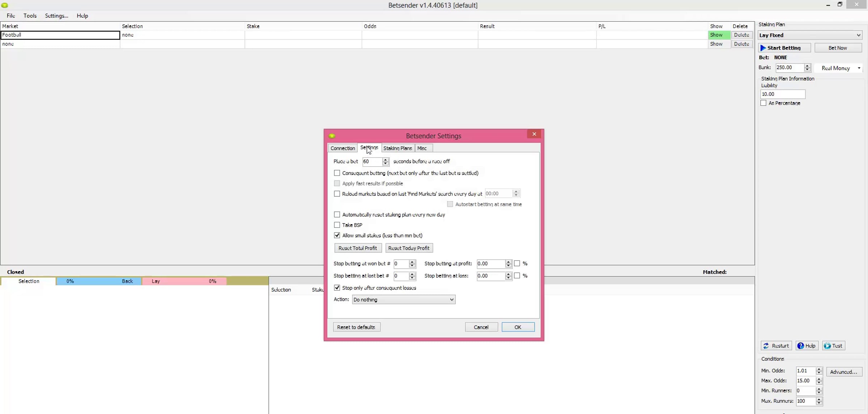
Task: Click the Betsender logo in dialog title
Action: [x=332, y=136]
